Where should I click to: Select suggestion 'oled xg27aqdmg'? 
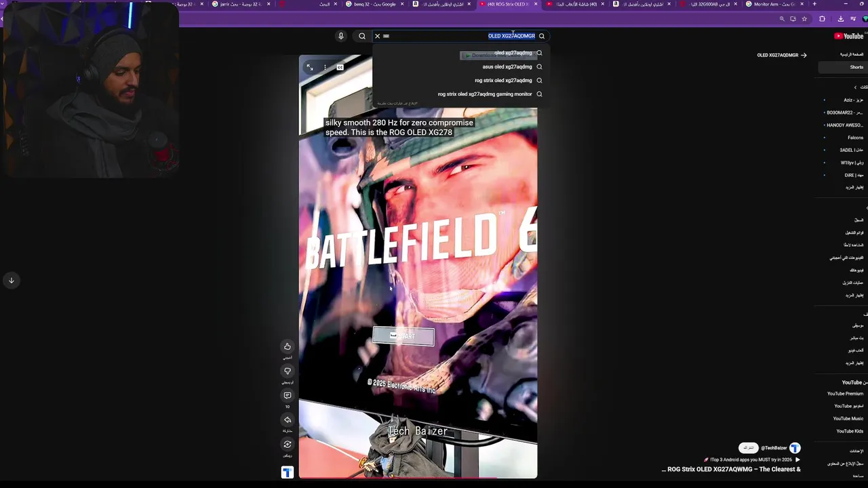coord(513,53)
